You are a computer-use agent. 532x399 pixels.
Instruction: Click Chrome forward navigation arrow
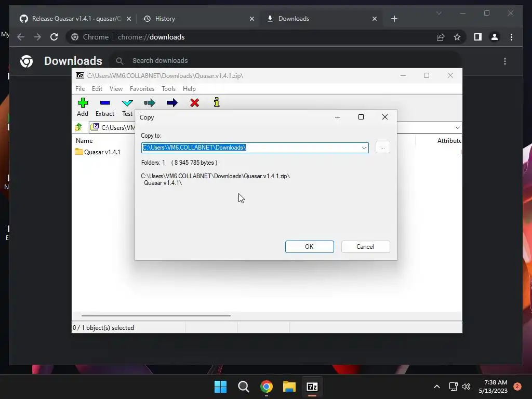tap(37, 37)
